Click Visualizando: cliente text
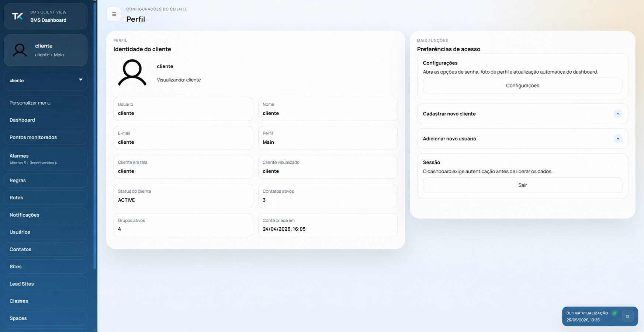Image resolution: width=644 pixels, height=332 pixels. tap(179, 80)
